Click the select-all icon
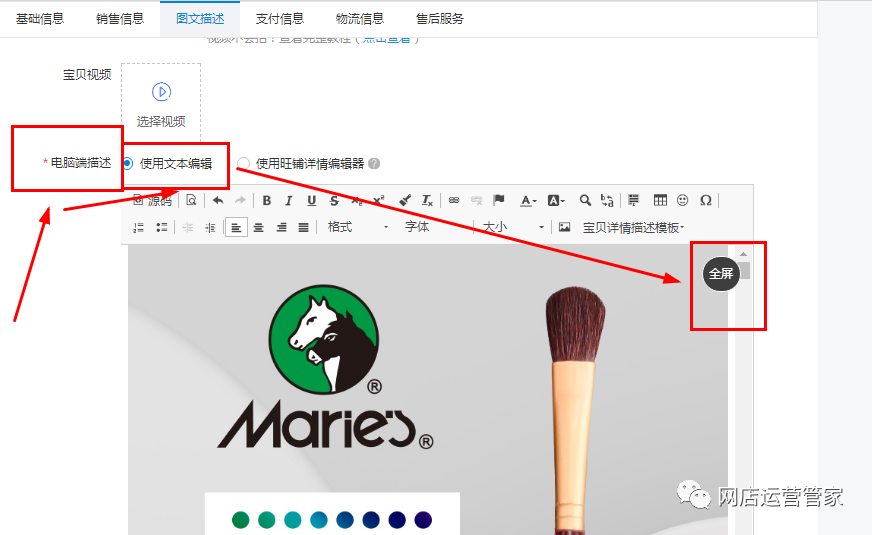872x535 pixels. pyautogui.click(x=633, y=200)
